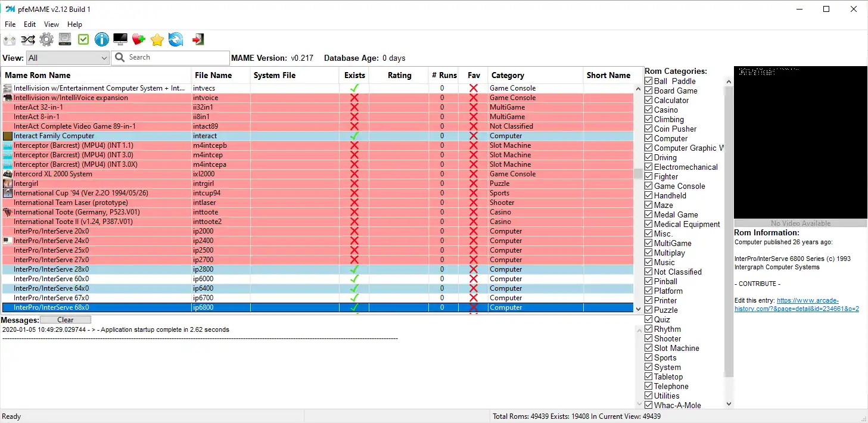
Task: Click the Search magnifier icon
Action: click(x=120, y=57)
